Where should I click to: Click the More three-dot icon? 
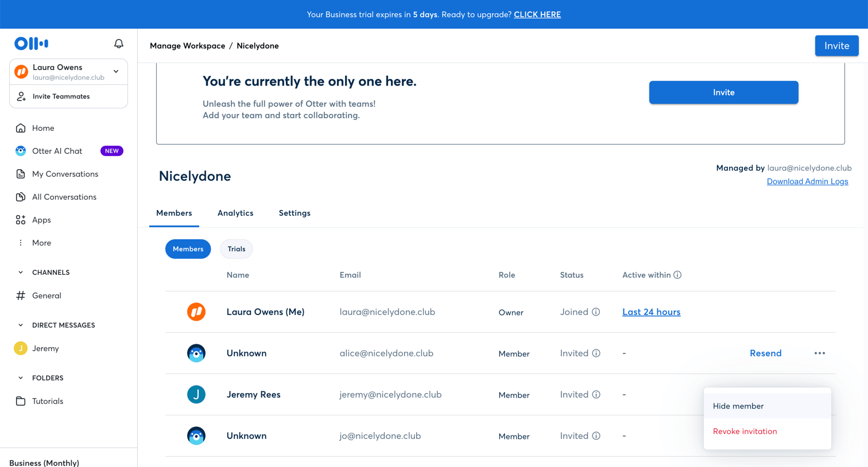click(x=21, y=243)
